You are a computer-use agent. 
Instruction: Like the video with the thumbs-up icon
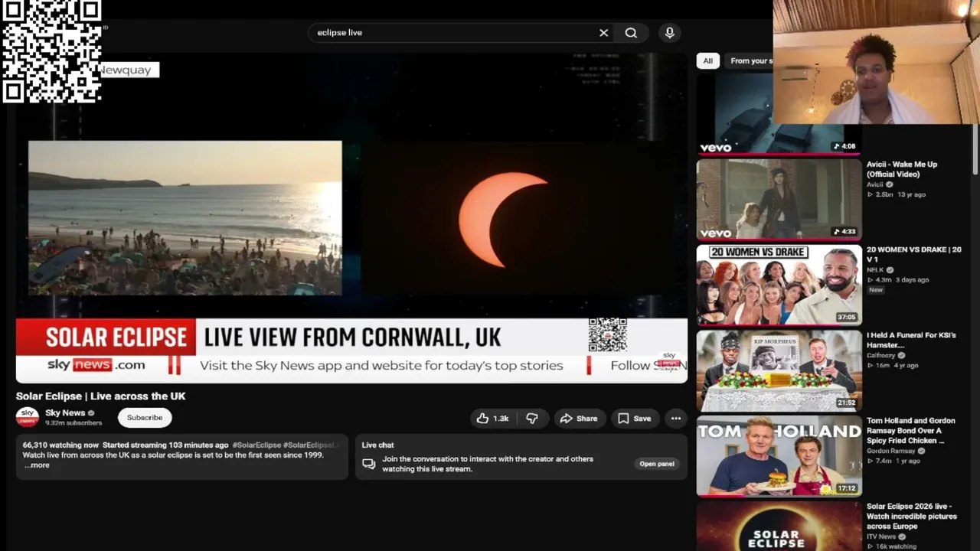(492, 419)
